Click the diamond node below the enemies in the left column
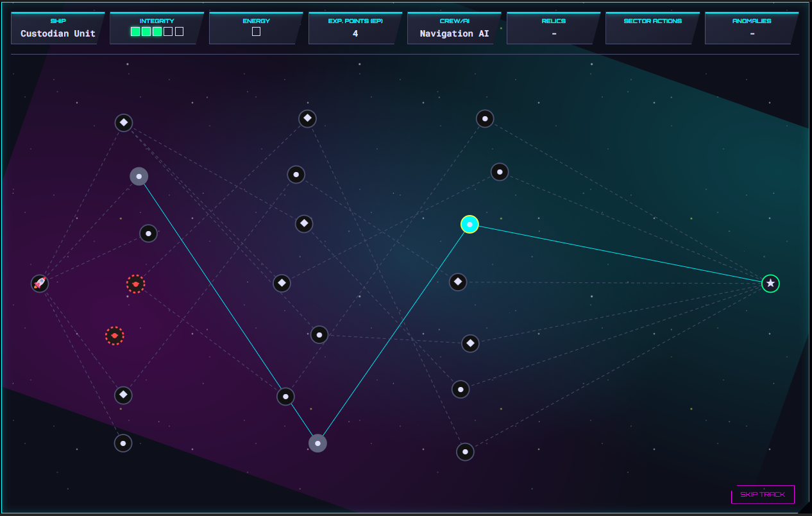Image resolution: width=812 pixels, height=516 pixels. coord(123,395)
